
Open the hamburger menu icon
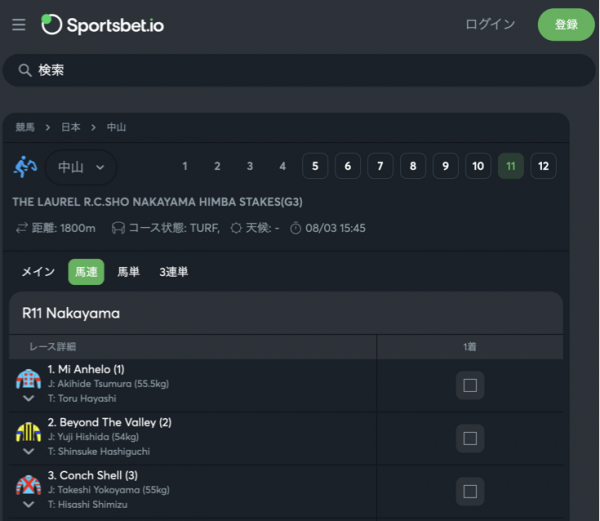pyautogui.click(x=18, y=25)
